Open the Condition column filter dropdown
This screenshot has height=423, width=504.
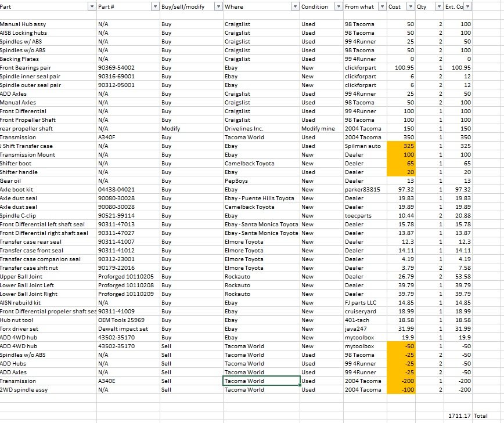(x=339, y=6)
